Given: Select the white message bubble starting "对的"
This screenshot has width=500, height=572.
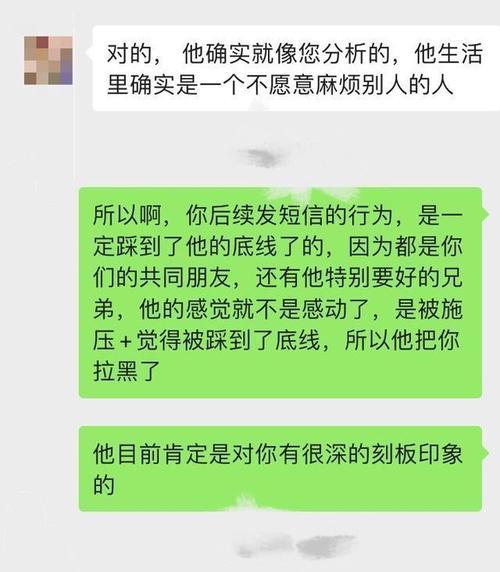Looking at the screenshot, I should tap(296, 68).
